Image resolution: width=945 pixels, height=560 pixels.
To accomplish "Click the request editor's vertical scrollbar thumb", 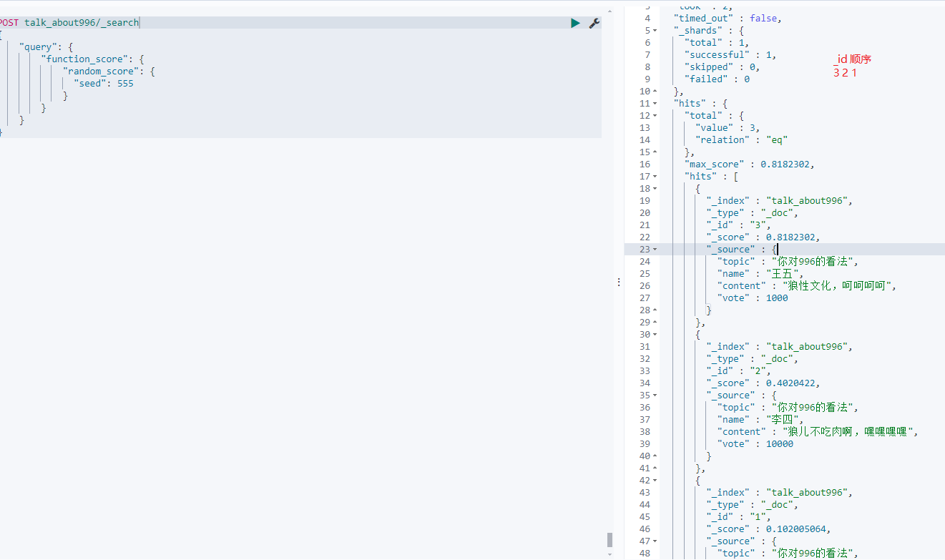I will 610,539.
